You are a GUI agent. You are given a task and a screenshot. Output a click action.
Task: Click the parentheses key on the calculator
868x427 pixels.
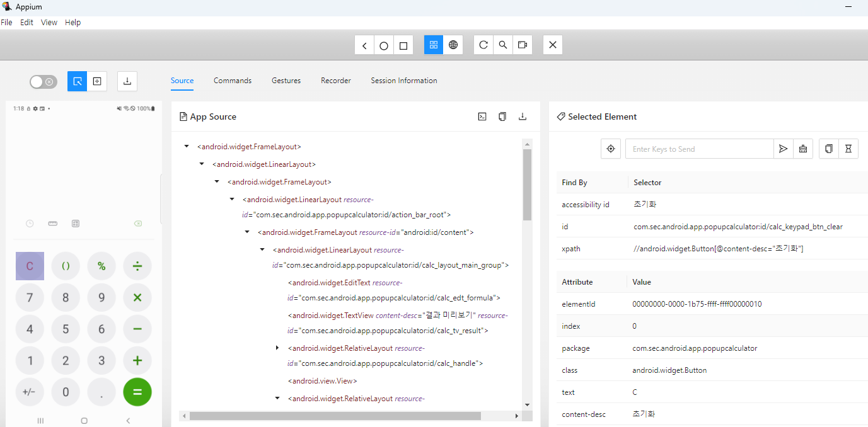(x=66, y=266)
